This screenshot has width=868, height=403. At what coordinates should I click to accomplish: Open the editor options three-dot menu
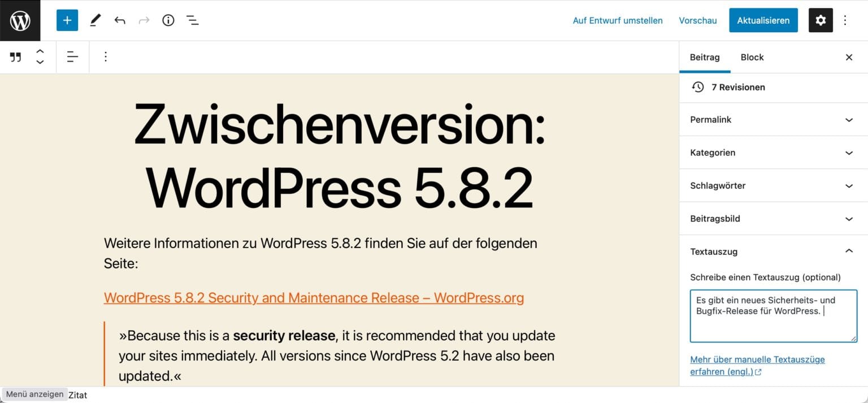click(x=845, y=20)
